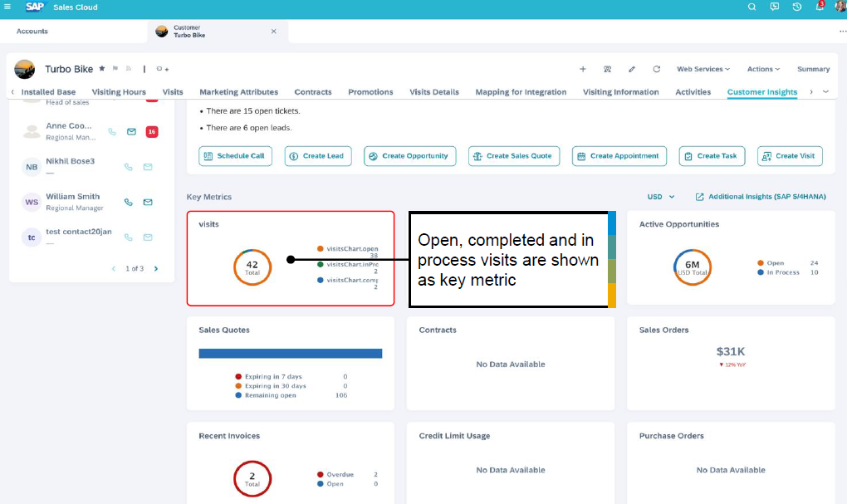The width and height of the screenshot is (847, 504).
Task: Open the Web Services dropdown
Action: [703, 69]
